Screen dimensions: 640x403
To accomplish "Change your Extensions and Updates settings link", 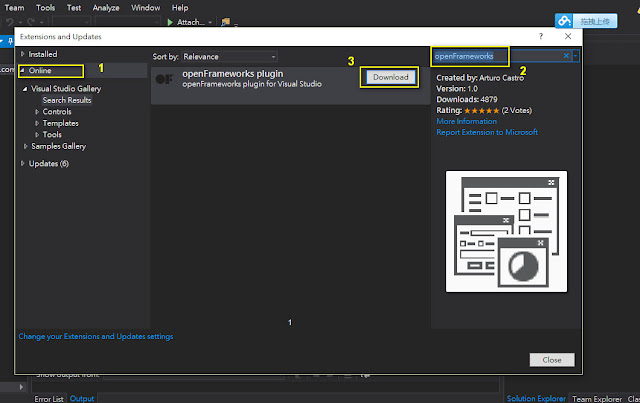I will [96, 336].
